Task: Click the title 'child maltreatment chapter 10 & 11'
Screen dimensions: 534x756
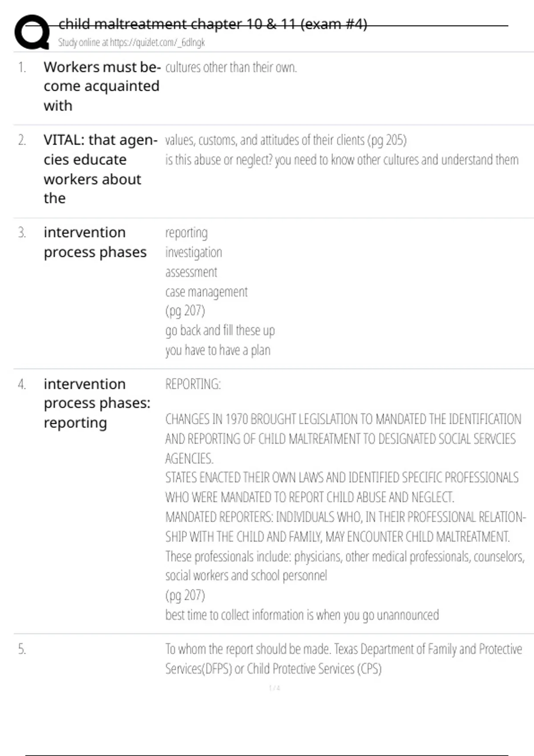Action: [213, 24]
